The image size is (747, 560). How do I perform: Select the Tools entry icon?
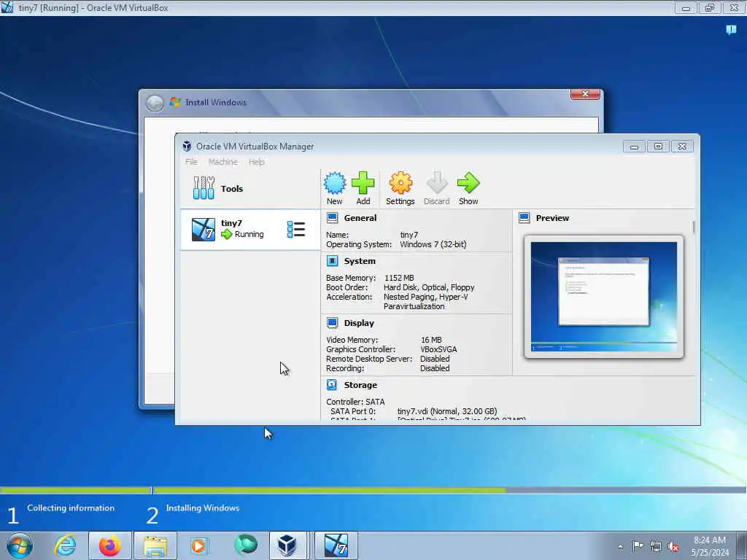204,187
